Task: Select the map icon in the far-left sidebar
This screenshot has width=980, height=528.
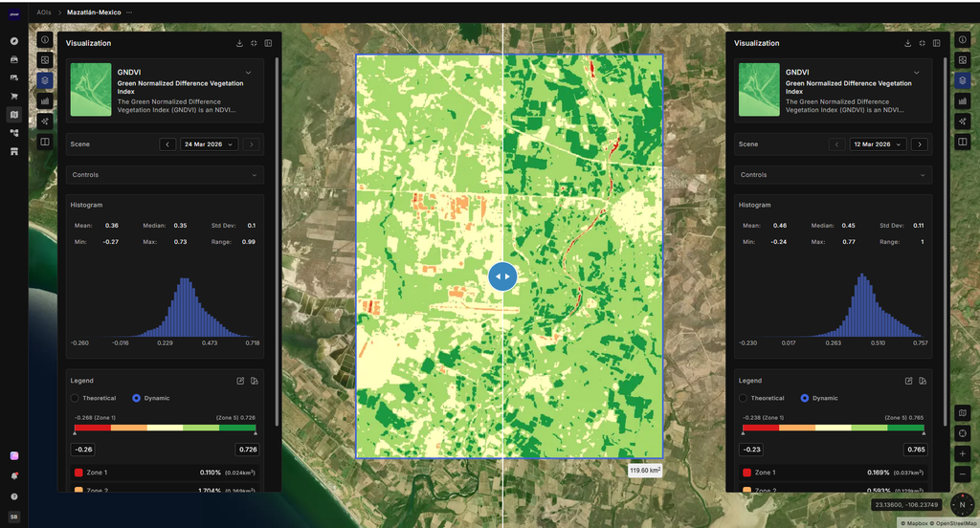Action: [x=13, y=115]
